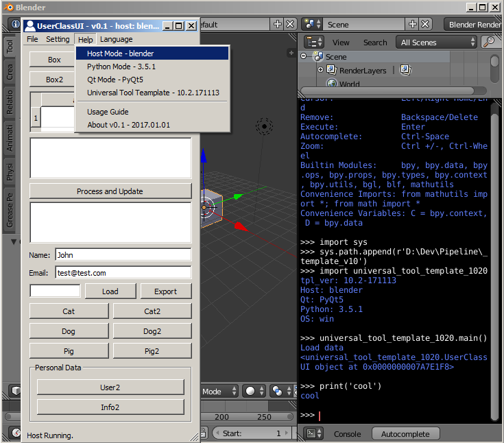Click the Scene icon in the outliner tree

pos(319,57)
